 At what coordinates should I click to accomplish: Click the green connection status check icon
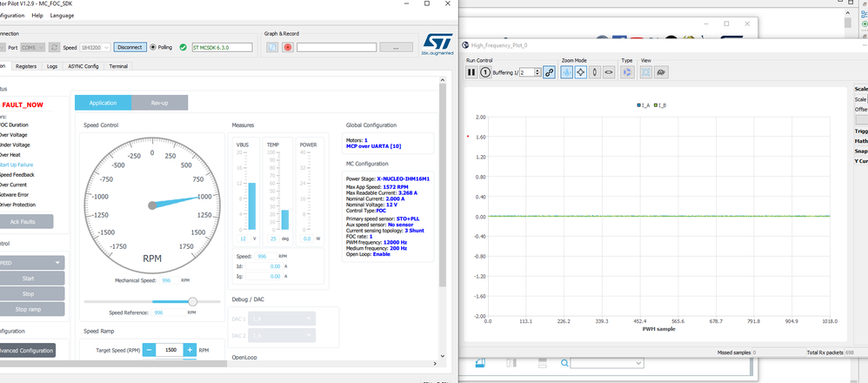184,47
